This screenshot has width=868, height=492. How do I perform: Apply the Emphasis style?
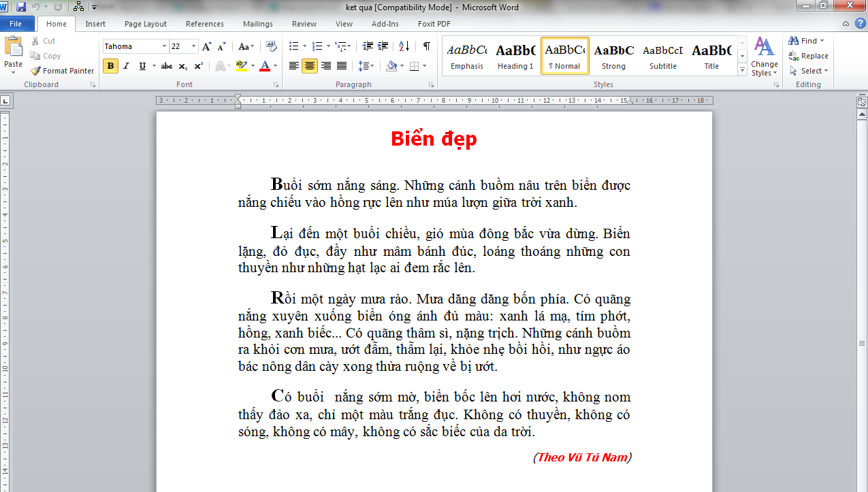coord(467,56)
